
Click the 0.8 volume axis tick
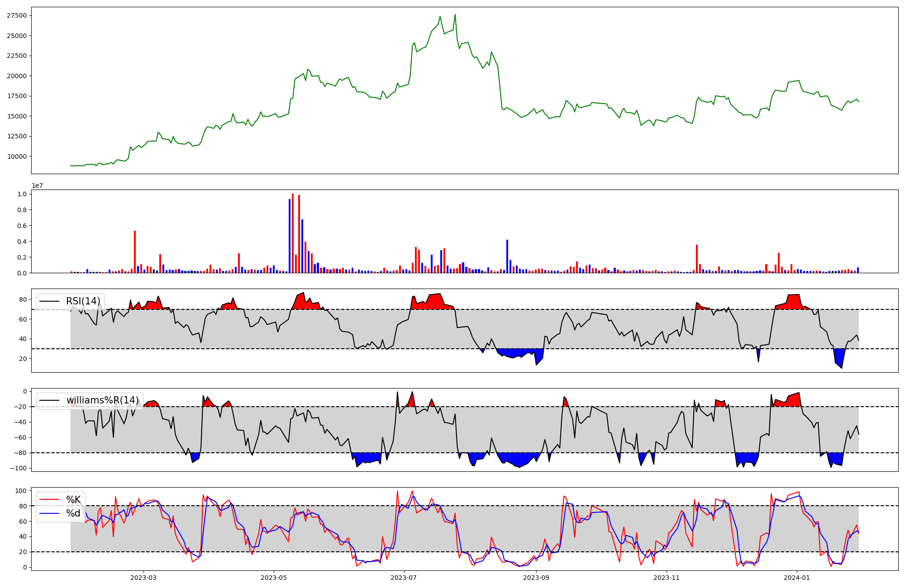22,210
